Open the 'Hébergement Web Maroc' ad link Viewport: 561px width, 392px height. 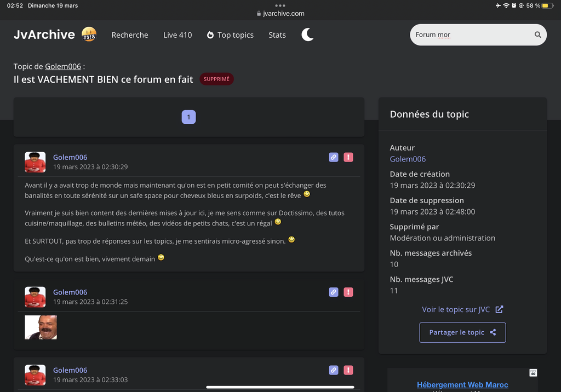click(x=462, y=385)
